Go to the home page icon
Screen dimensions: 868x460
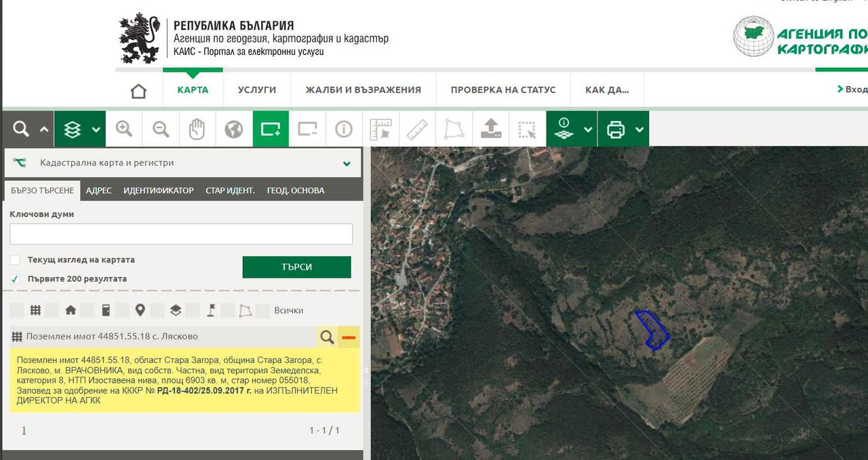click(138, 90)
